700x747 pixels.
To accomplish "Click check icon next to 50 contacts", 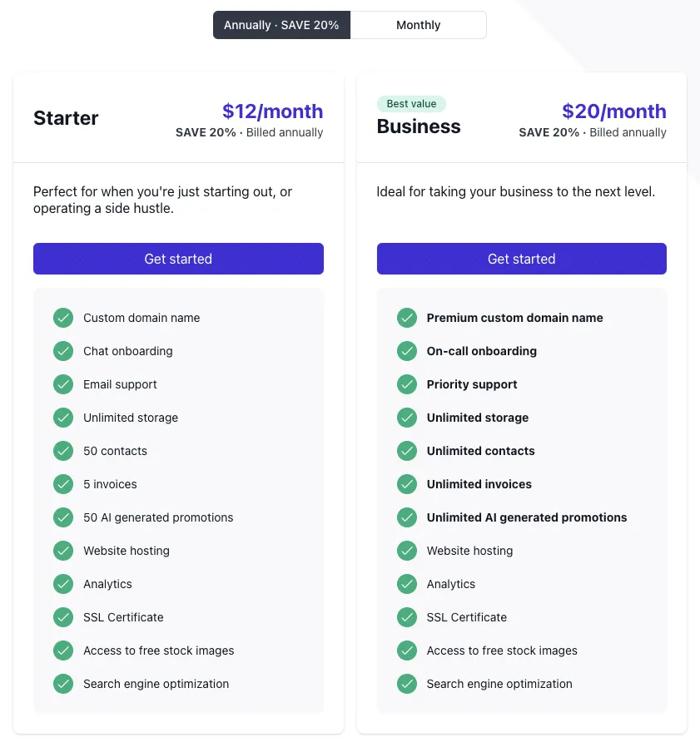I will click(x=63, y=451).
